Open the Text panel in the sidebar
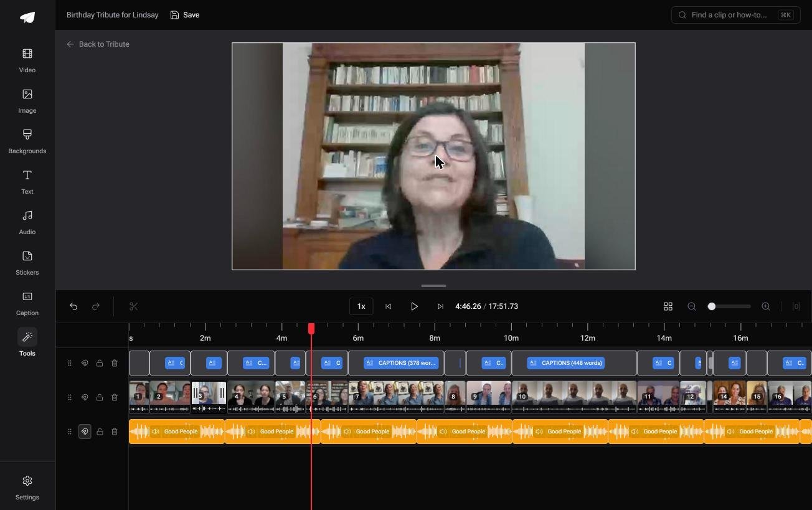 pos(27,182)
